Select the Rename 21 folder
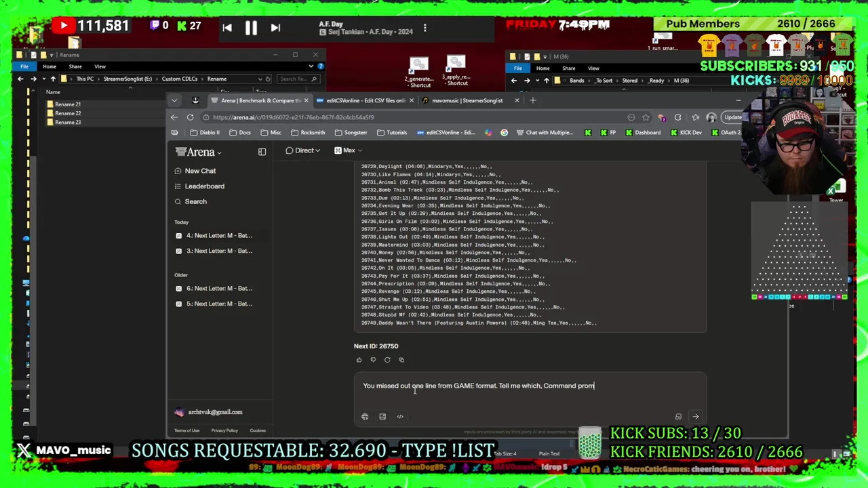The image size is (868, 488). click(x=68, y=104)
